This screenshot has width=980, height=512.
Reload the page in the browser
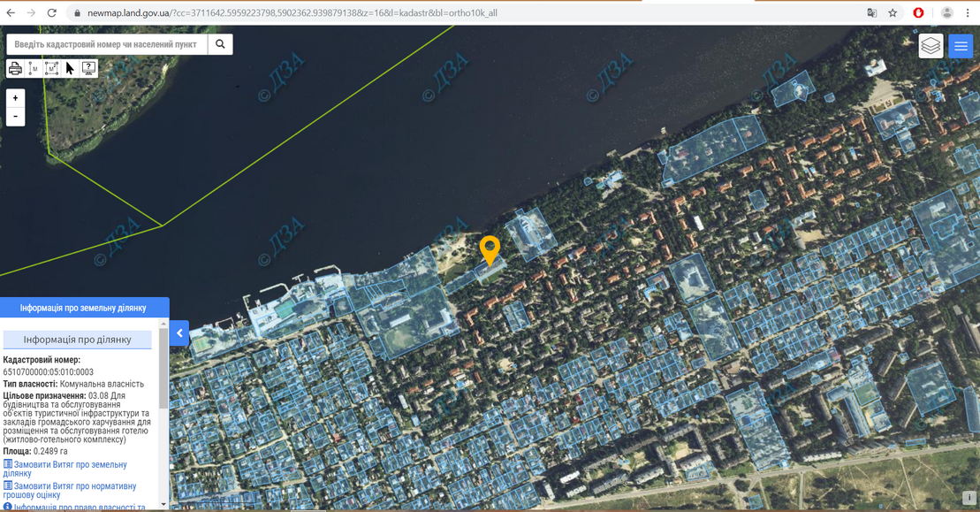52,13
